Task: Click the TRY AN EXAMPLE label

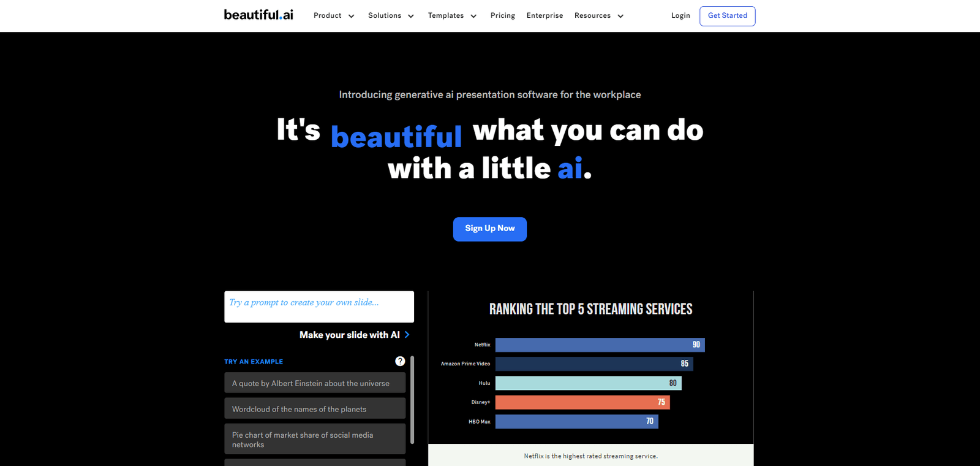Action: (x=254, y=362)
